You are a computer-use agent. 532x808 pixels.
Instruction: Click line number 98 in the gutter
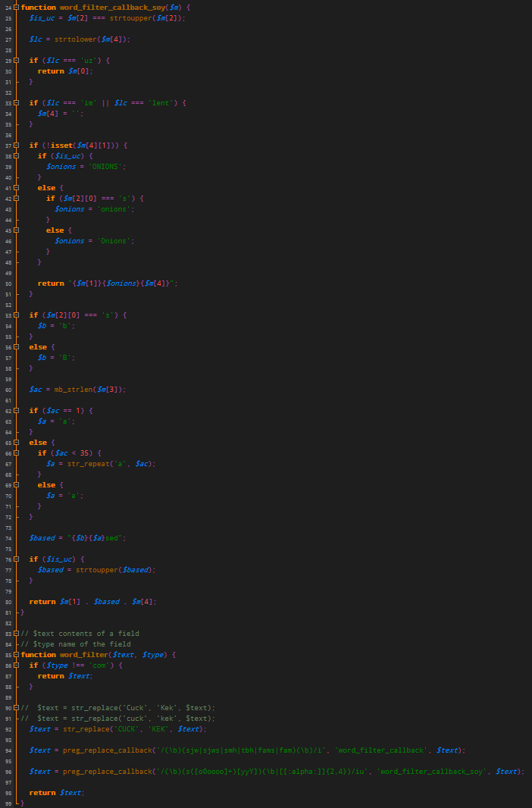click(8, 793)
